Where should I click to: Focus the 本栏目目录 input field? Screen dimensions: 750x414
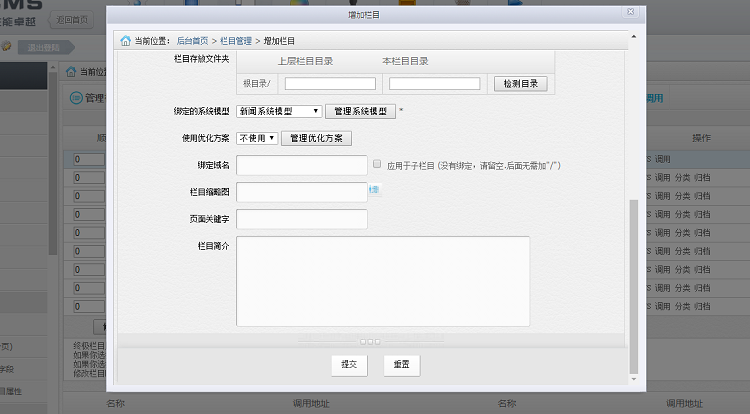click(434, 84)
